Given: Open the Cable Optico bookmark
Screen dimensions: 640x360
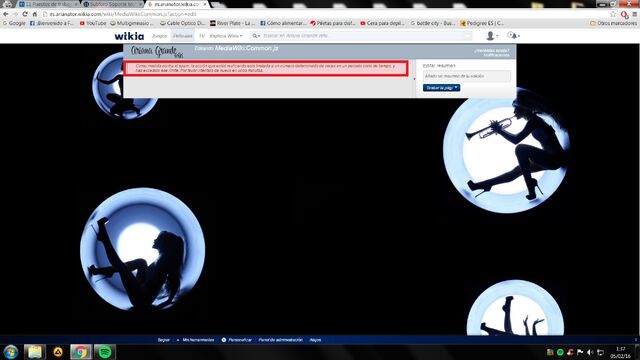Looking at the screenshot, I should pos(182,23).
